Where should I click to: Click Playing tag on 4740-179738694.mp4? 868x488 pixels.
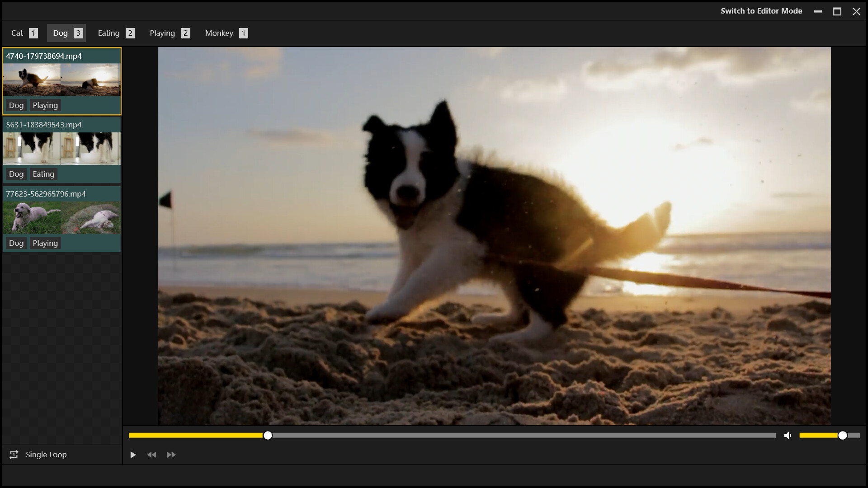click(x=45, y=105)
